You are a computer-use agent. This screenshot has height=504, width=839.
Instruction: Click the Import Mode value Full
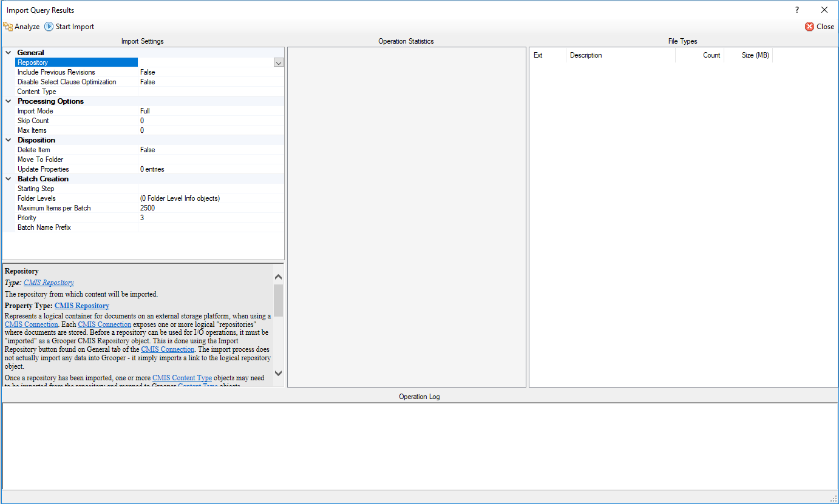pos(145,111)
